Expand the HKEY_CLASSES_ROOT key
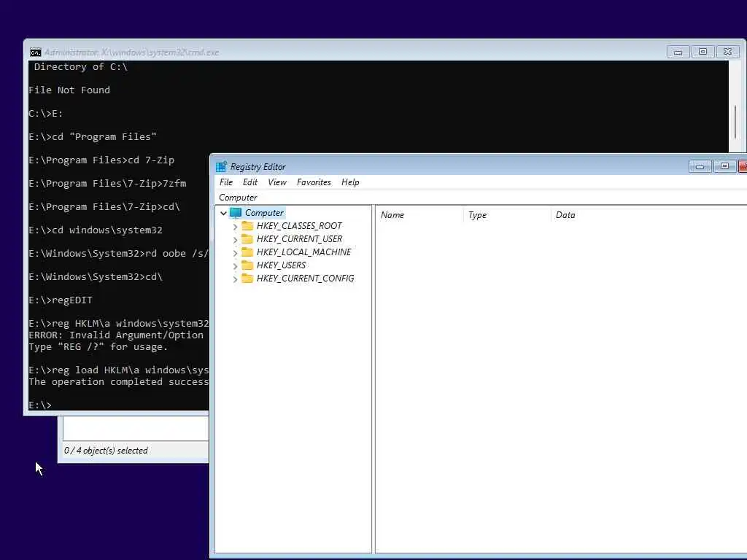Screen dimensions: 747x560 click(x=236, y=227)
